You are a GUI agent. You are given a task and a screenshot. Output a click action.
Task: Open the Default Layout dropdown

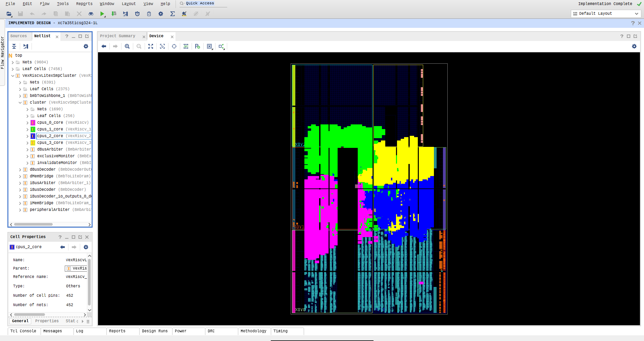point(636,13)
